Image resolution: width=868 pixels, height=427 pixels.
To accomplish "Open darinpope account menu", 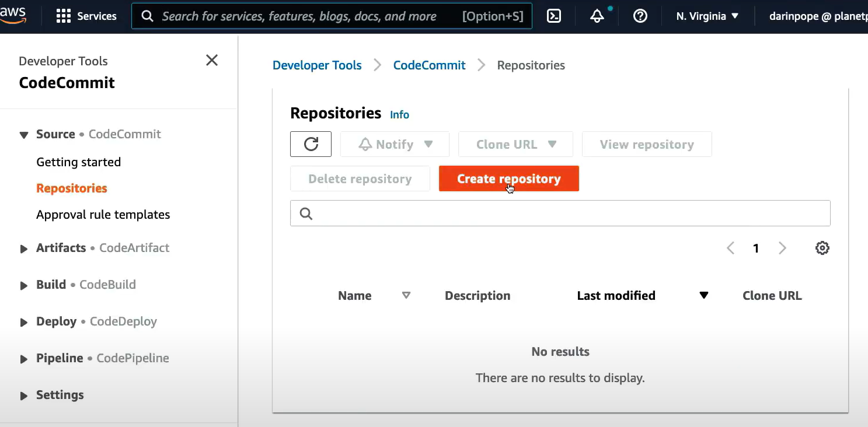I will point(818,16).
